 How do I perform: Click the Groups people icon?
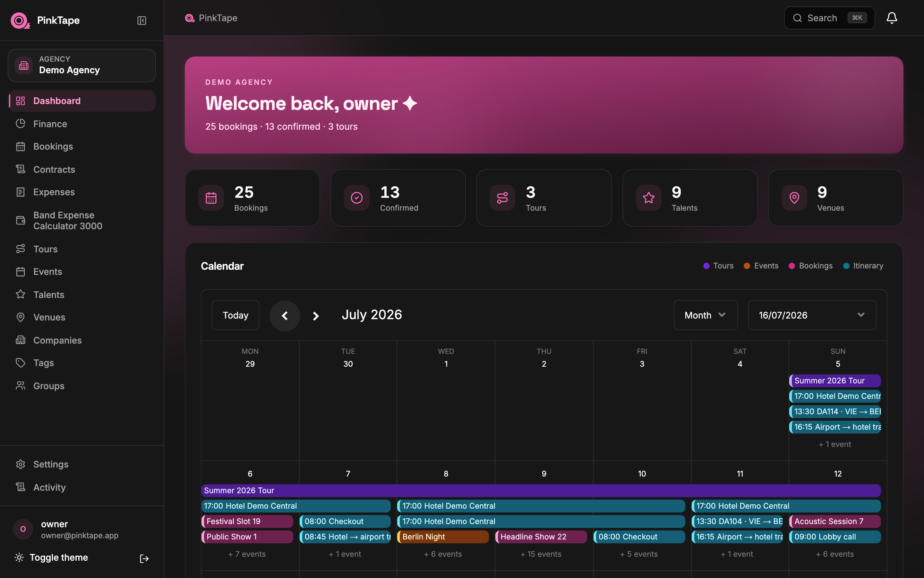click(x=21, y=386)
